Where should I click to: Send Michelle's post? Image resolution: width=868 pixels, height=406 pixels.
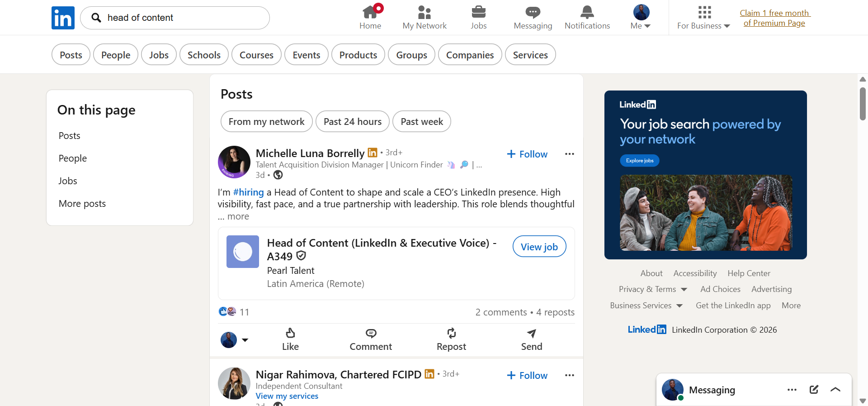coord(532,340)
